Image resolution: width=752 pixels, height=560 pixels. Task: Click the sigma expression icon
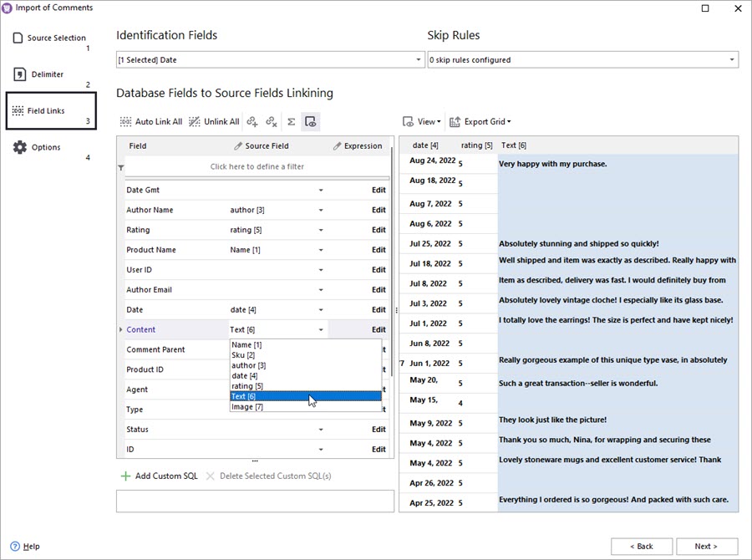pyautogui.click(x=292, y=122)
